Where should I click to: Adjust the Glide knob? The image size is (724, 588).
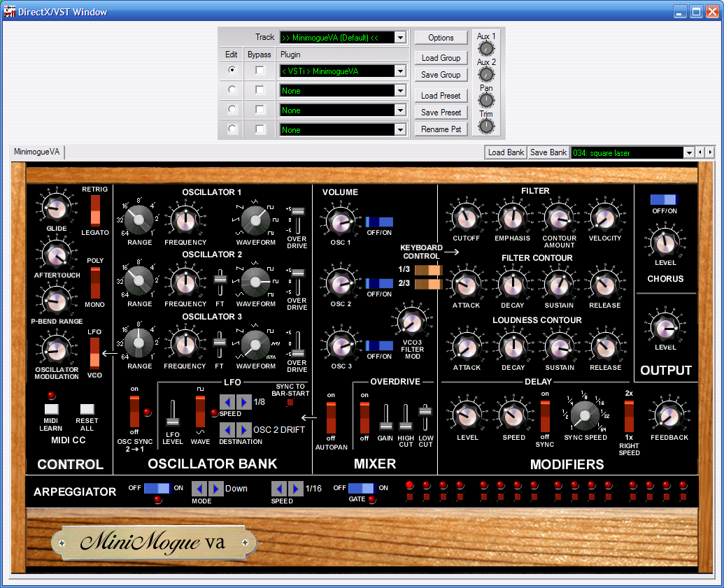tap(57, 208)
